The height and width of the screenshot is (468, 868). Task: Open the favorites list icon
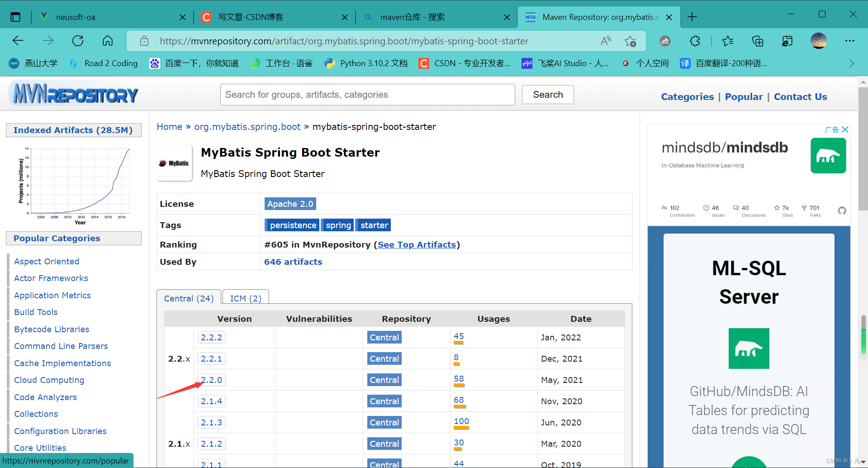pyautogui.click(x=728, y=41)
